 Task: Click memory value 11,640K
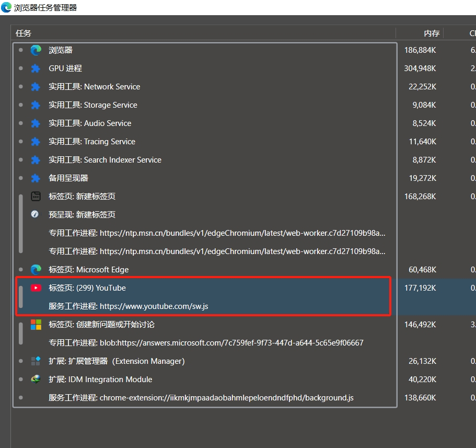(x=423, y=142)
